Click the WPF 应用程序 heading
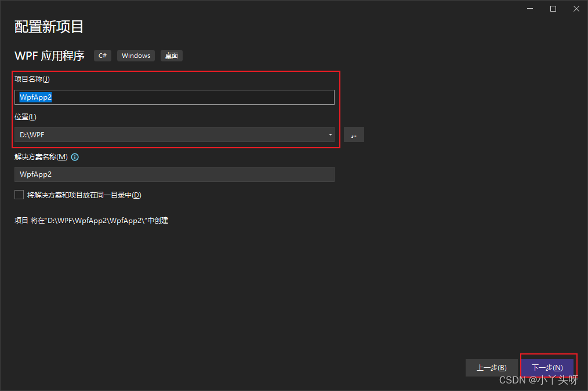This screenshot has height=391, width=588. coord(49,56)
